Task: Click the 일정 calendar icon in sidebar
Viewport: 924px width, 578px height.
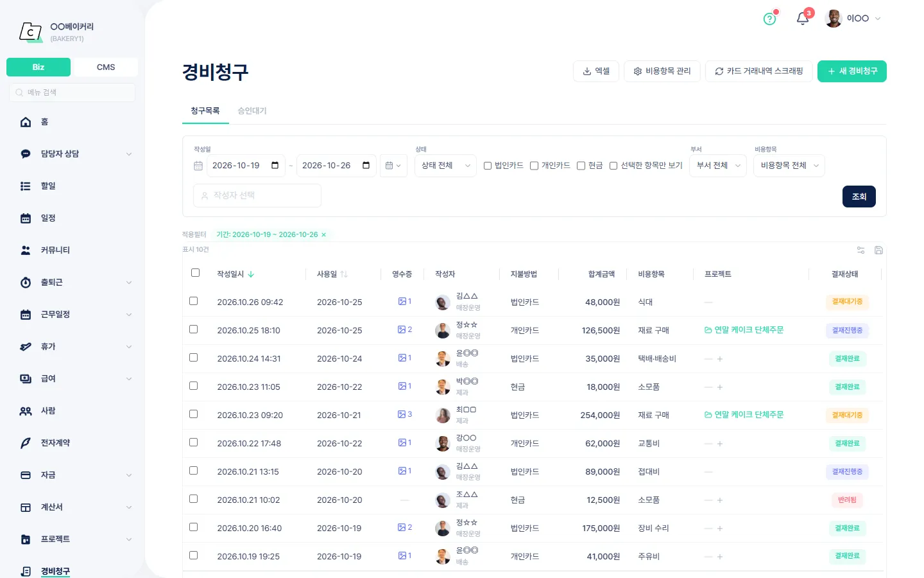Action: point(26,218)
